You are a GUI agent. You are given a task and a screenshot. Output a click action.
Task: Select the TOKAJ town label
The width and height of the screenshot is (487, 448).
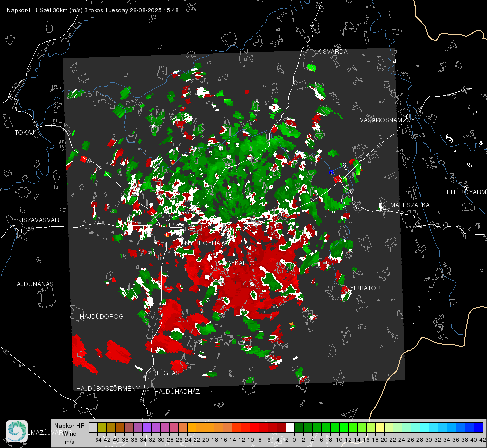click(x=24, y=133)
